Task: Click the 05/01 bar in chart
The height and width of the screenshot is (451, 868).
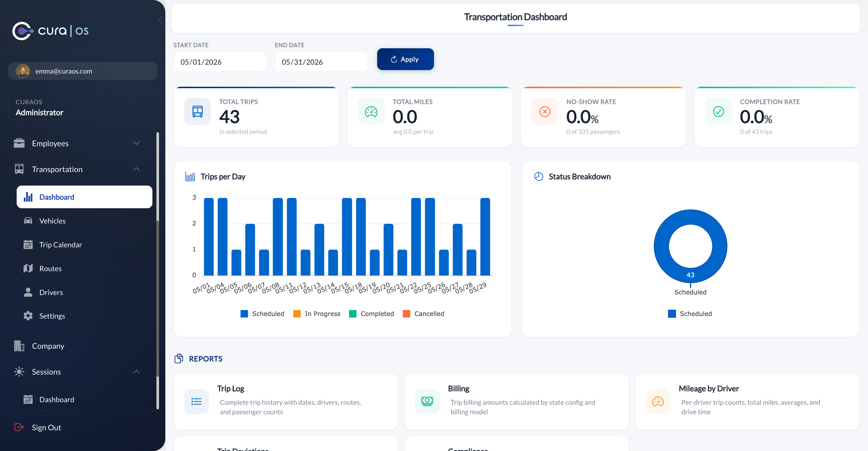Action: click(x=209, y=236)
